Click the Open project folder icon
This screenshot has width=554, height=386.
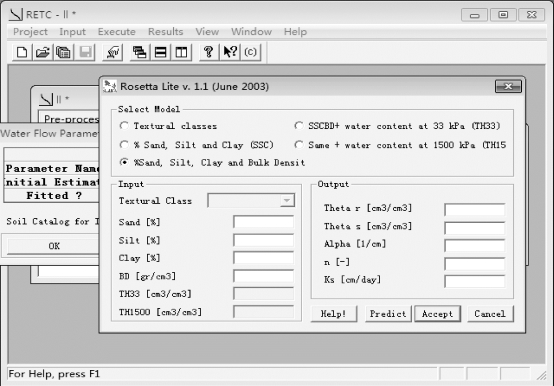[42, 53]
